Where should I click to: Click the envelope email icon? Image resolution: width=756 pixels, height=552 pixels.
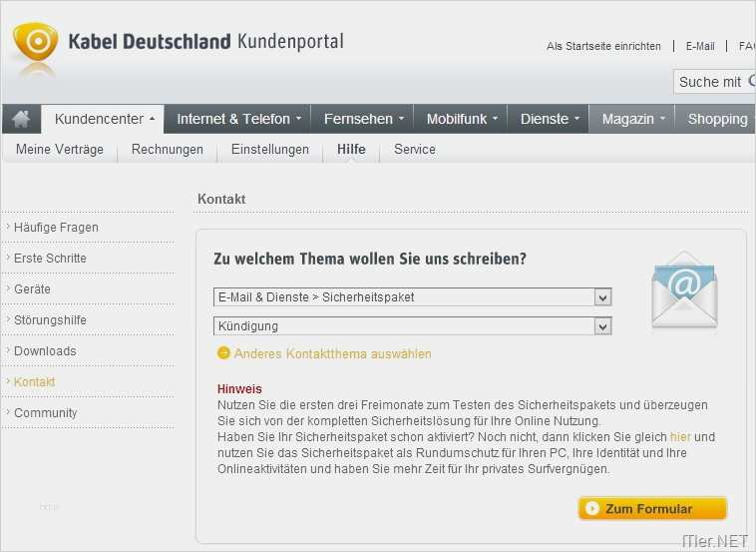pos(683,289)
